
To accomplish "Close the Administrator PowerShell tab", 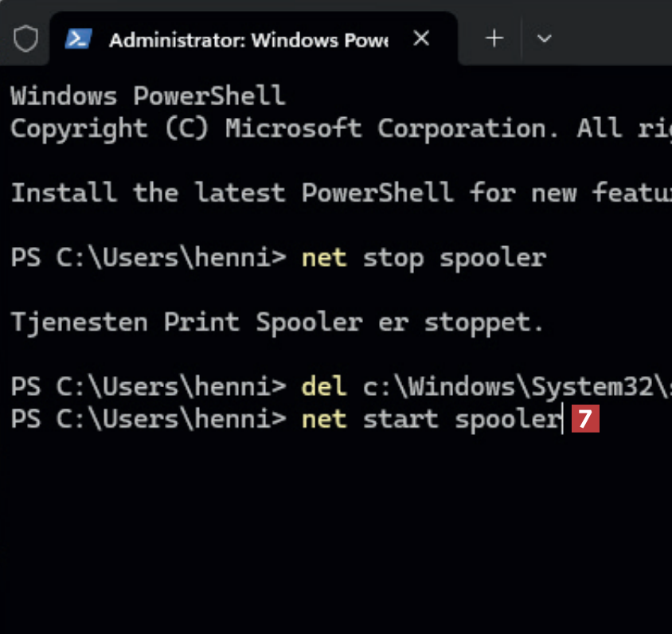I will 422,38.
